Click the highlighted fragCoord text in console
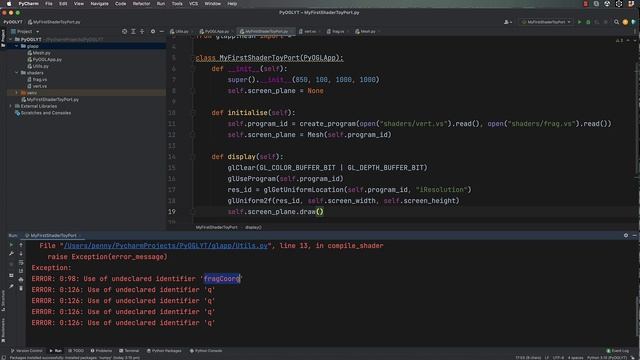 coord(222,279)
